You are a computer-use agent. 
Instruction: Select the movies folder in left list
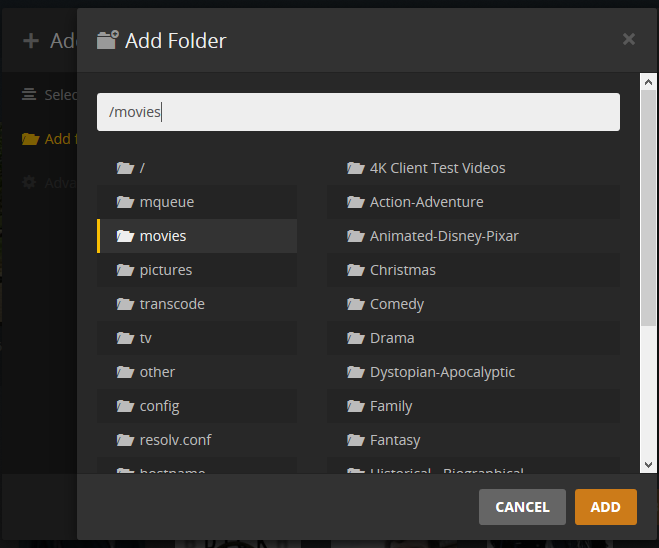pyautogui.click(x=197, y=236)
